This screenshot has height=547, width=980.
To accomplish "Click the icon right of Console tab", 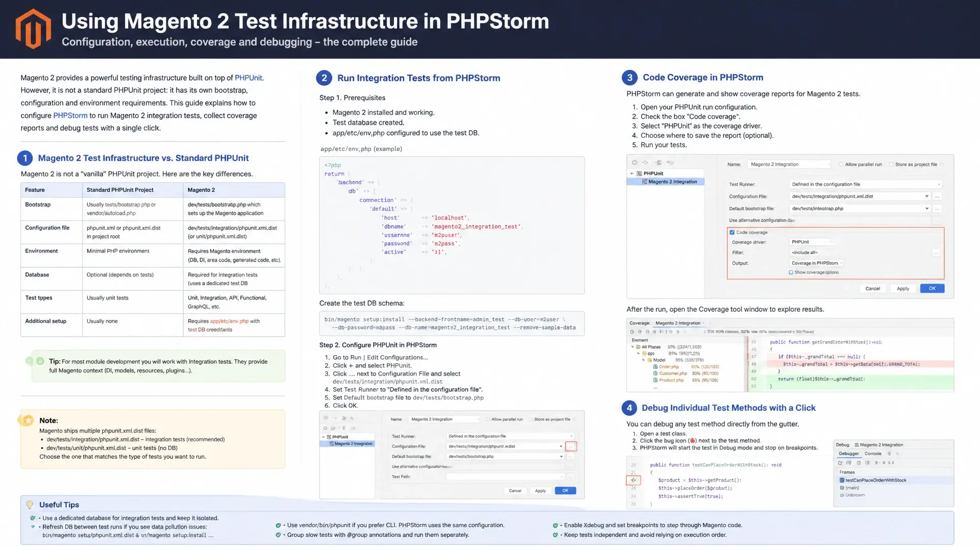I will click(889, 454).
